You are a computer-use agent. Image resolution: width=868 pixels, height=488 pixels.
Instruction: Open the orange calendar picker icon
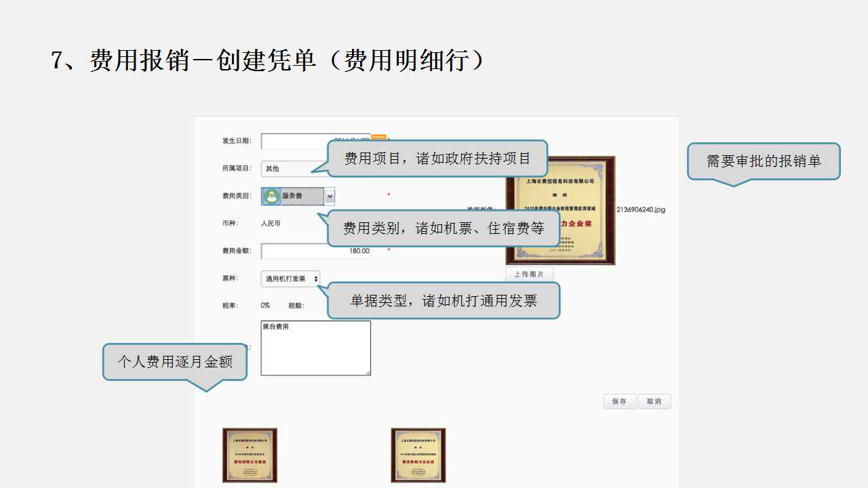(x=378, y=137)
